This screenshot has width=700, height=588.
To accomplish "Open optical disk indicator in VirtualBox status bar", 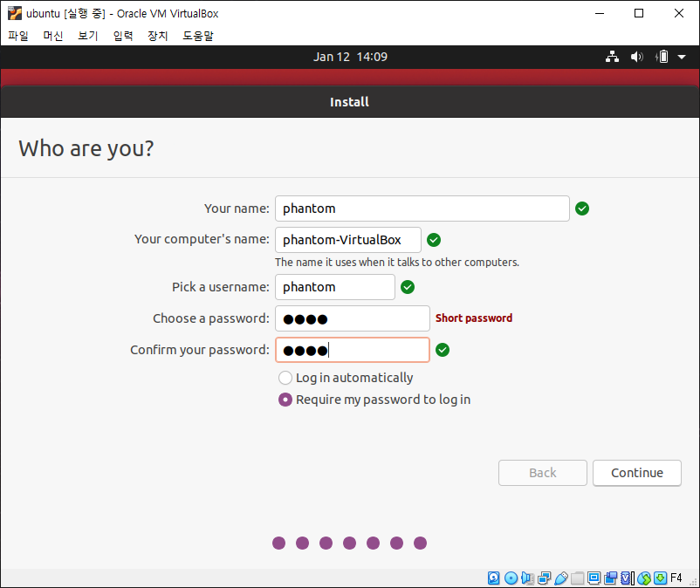I will tap(511, 578).
